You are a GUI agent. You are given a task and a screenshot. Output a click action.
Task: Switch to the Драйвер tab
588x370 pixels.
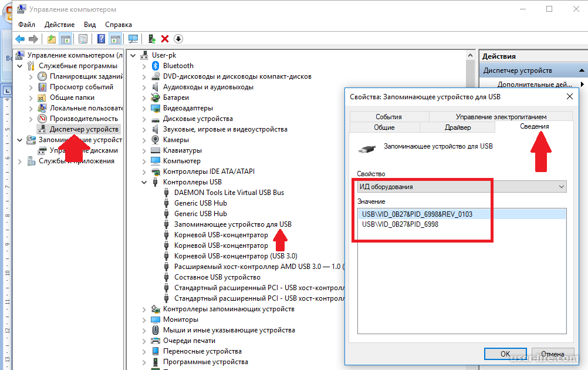tap(458, 127)
